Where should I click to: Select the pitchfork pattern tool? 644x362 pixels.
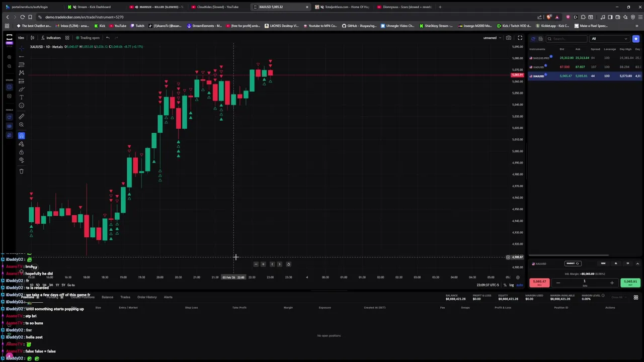pos(21,73)
